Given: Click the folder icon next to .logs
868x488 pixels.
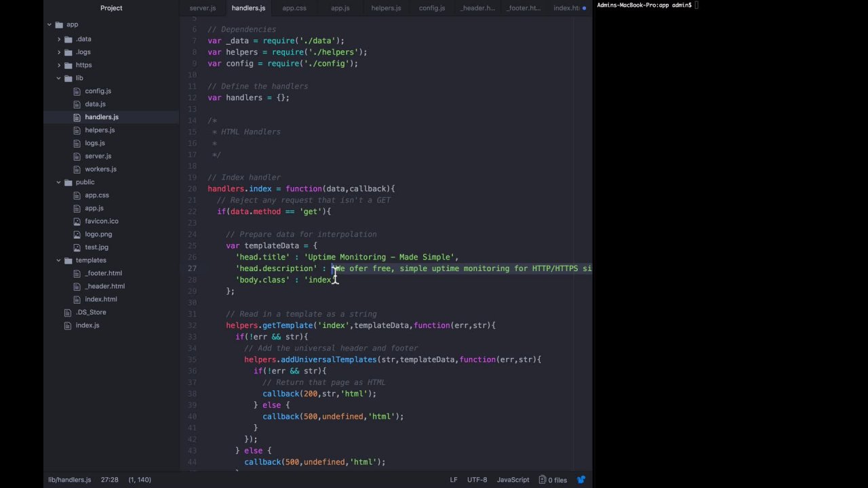Looking at the screenshot, I should click(x=68, y=52).
